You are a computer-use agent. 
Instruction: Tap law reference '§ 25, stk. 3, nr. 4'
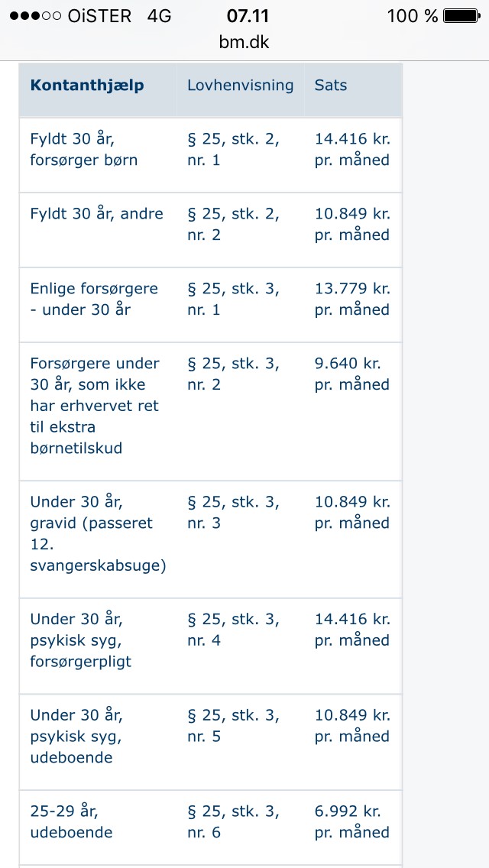(x=233, y=630)
